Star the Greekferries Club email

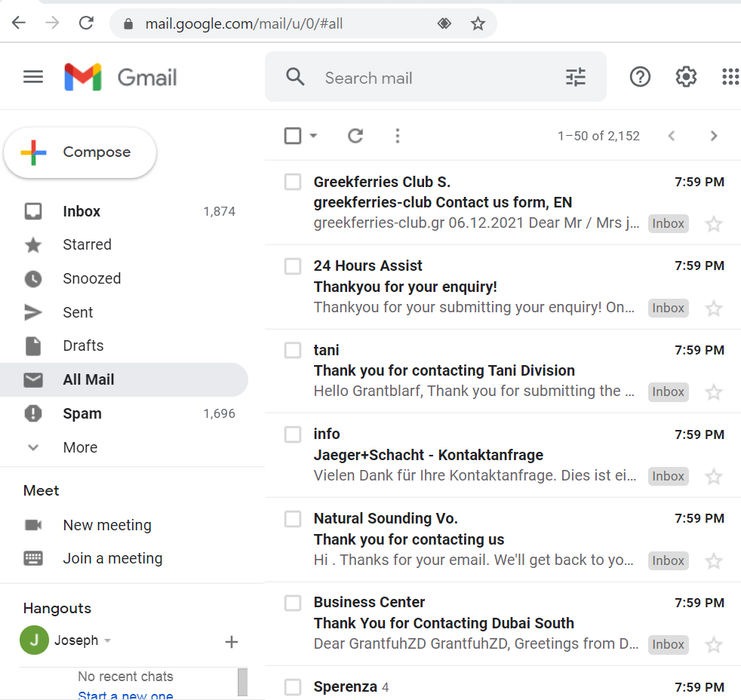[x=713, y=224]
